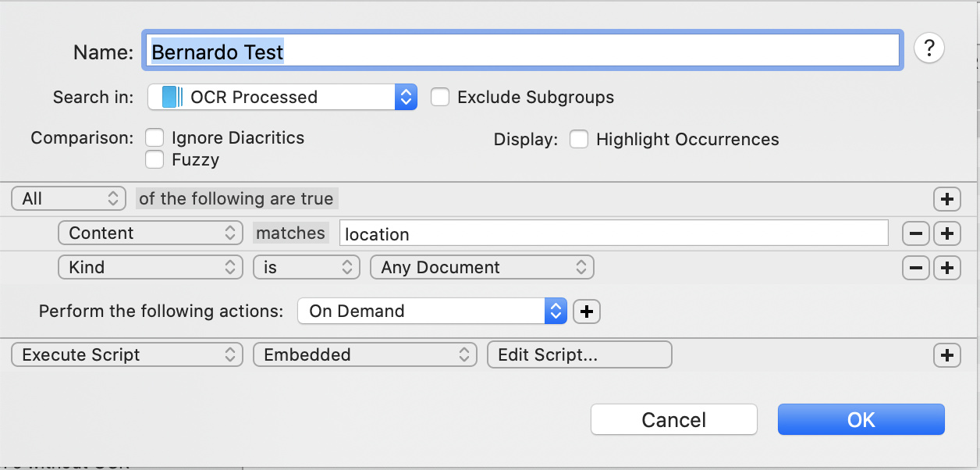Open the All/Any conditions dropdown
Image resolution: width=980 pixels, height=470 pixels.
tap(69, 199)
